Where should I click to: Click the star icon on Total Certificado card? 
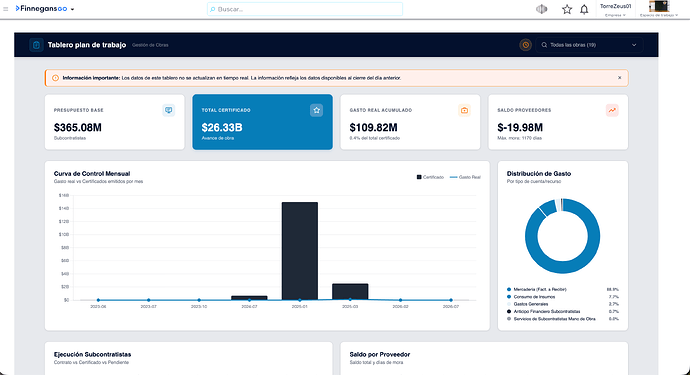[x=316, y=110]
